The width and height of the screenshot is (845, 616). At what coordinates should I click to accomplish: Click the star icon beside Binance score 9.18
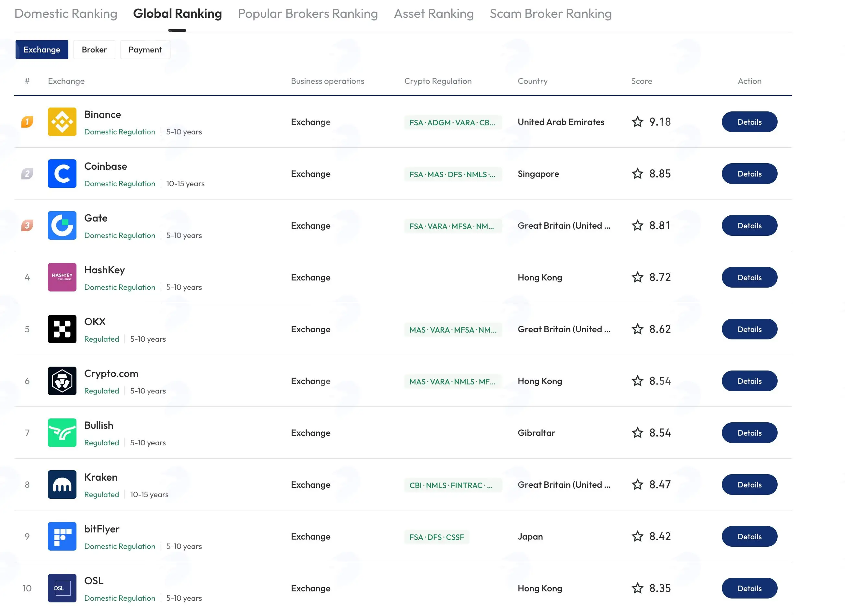(x=638, y=122)
